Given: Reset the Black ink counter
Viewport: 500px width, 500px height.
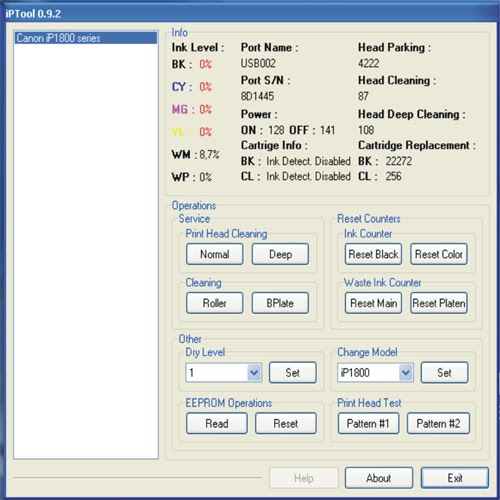Looking at the screenshot, I should [373, 254].
